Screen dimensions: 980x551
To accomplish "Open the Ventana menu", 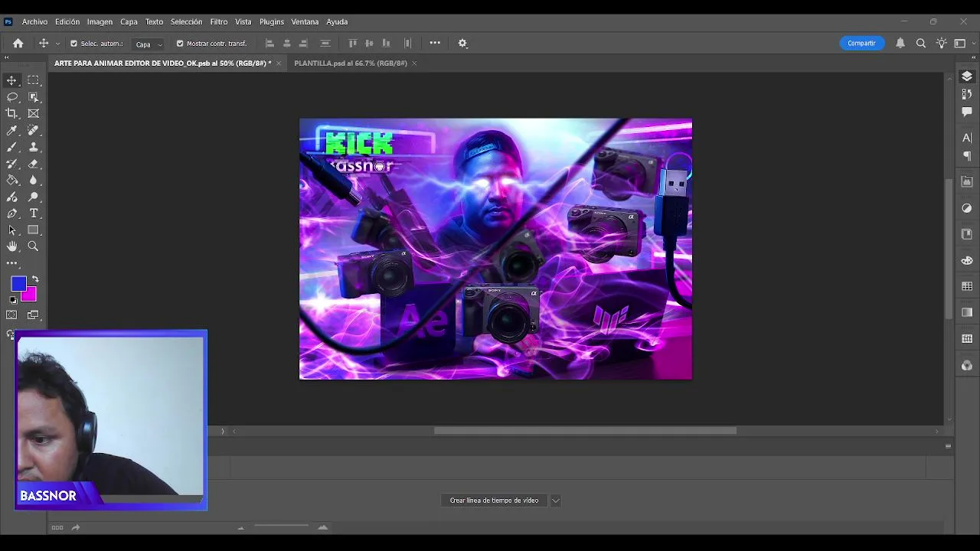I will pyautogui.click(x=305, y=21).
